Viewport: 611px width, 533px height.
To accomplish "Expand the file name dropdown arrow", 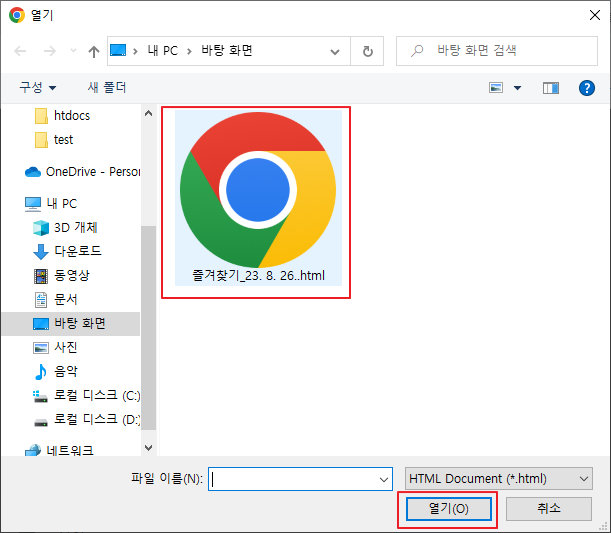I will tap(384, 479).
